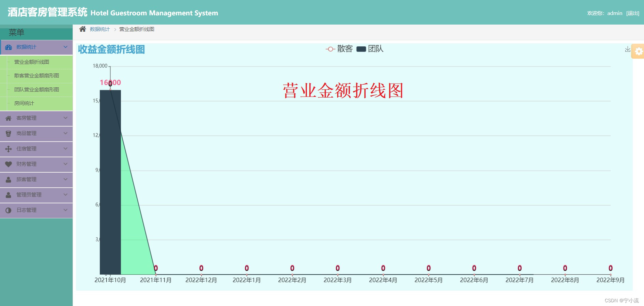Click the dashboard icon beside 数据统计
The height and width of the screenshot is (306, 644).
coord(9,47)
